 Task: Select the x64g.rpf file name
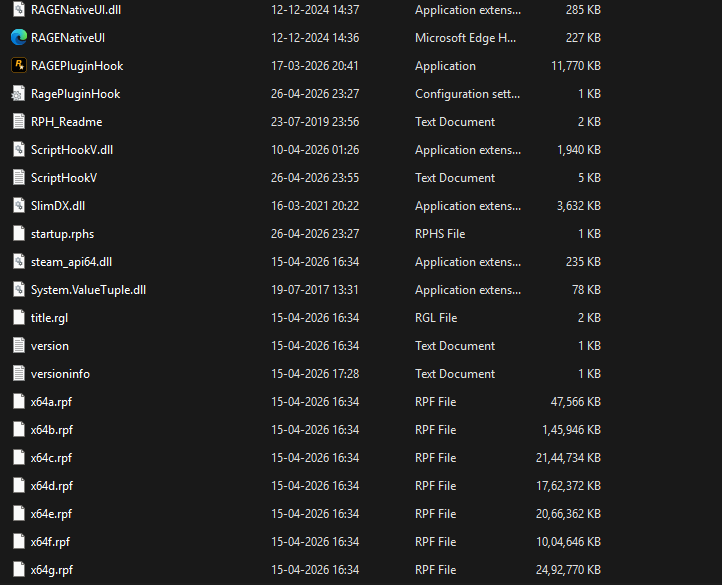point(52,570)
